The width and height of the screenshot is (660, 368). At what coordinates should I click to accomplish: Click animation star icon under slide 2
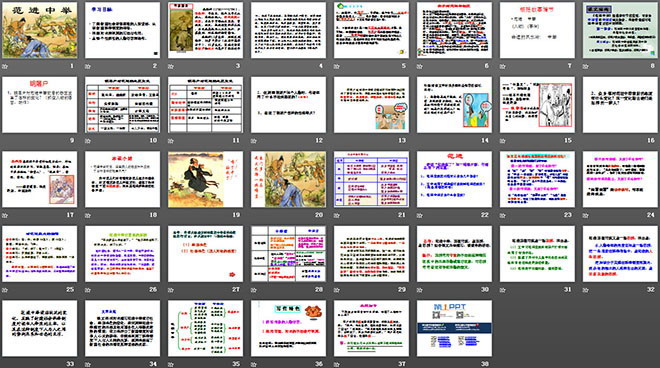(x=88, y=66)
